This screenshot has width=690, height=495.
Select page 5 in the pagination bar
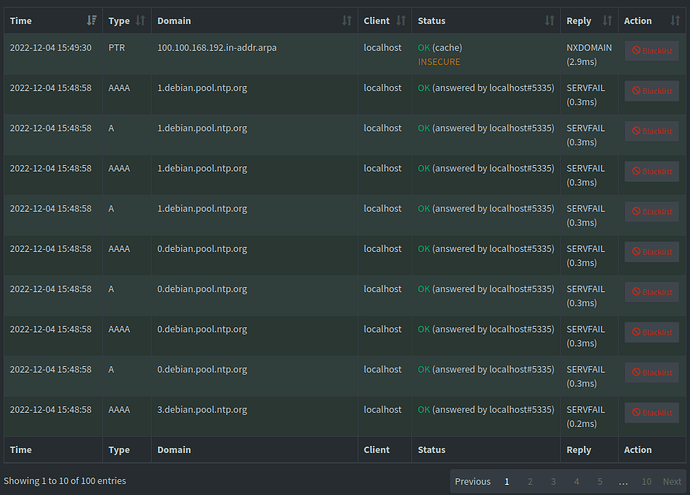(x=599, y=482)
